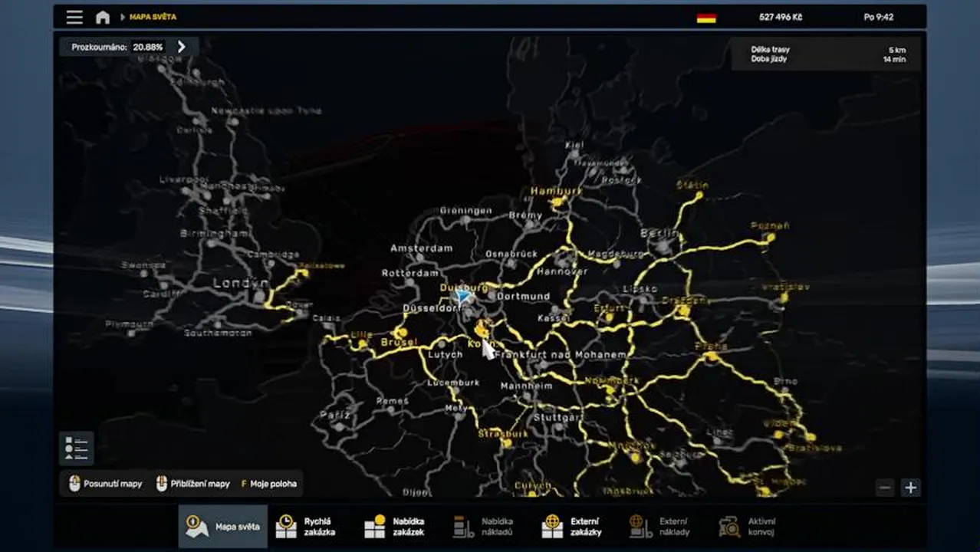Image resolution: width=980 pixels, height=552 pixels.
Task: Click the Po 9:42 game clock
Action: click(x=879, y=17)
